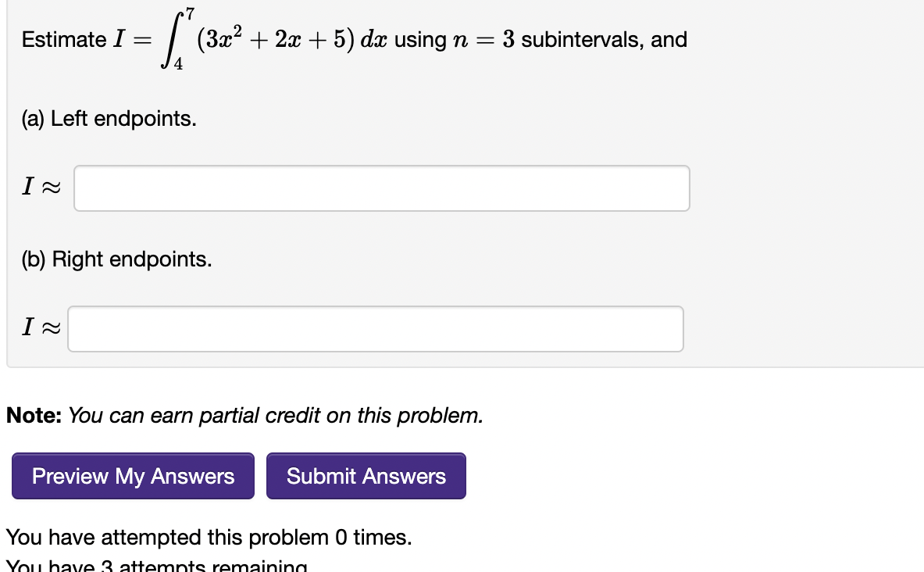Click the 'I ≈' symbol next to part (b)

pyautogui.click(x=39, y=328)
